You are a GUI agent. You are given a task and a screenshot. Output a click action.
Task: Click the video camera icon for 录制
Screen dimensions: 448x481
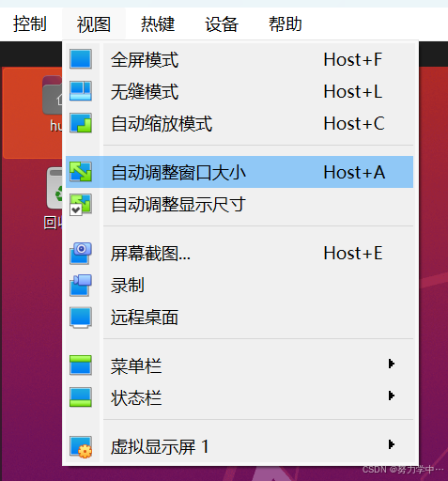click(81, 286)
